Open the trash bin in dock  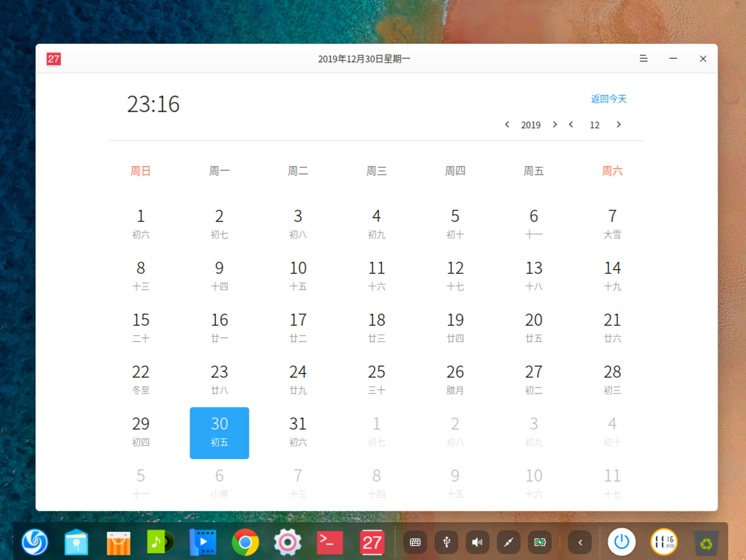pos(706,543)
